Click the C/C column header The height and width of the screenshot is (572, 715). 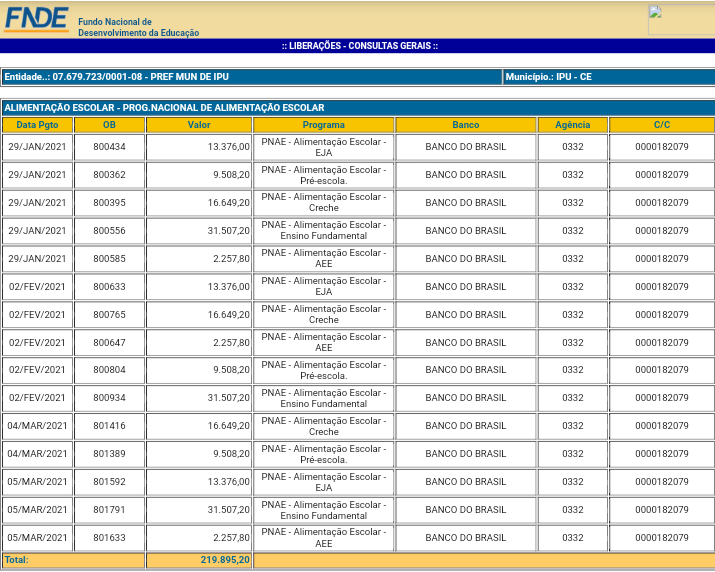(x=662, y=125)
